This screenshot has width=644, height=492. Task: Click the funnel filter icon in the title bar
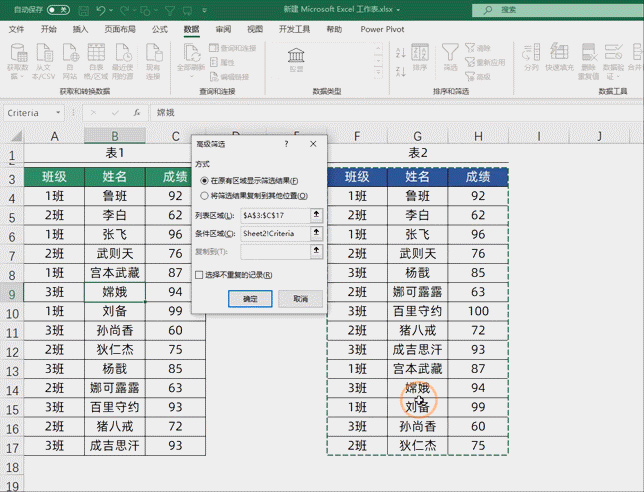click(170, 10)
